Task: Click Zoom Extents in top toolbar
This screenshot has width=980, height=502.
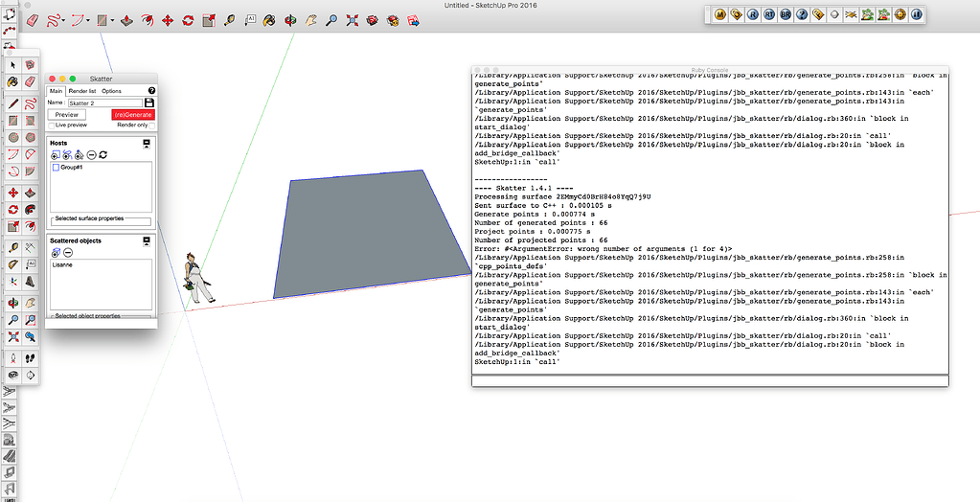Action: (x=352, y=21)
